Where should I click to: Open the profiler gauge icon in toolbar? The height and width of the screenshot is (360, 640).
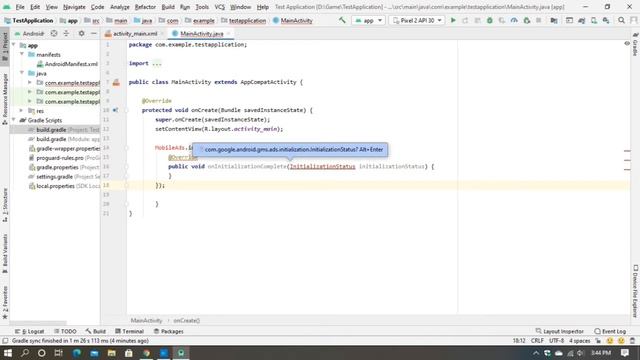point(514,20)
